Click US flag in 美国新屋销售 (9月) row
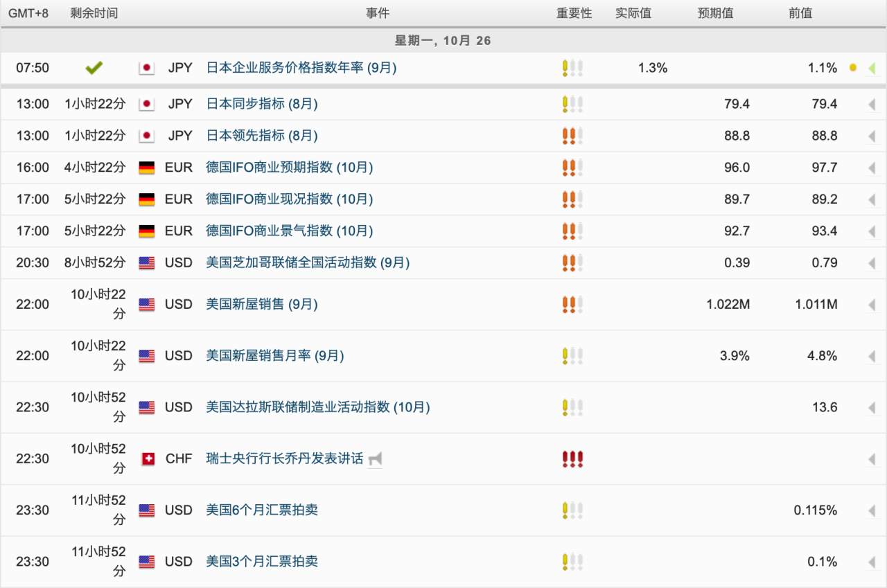887x588 pixels. point(146,304)
